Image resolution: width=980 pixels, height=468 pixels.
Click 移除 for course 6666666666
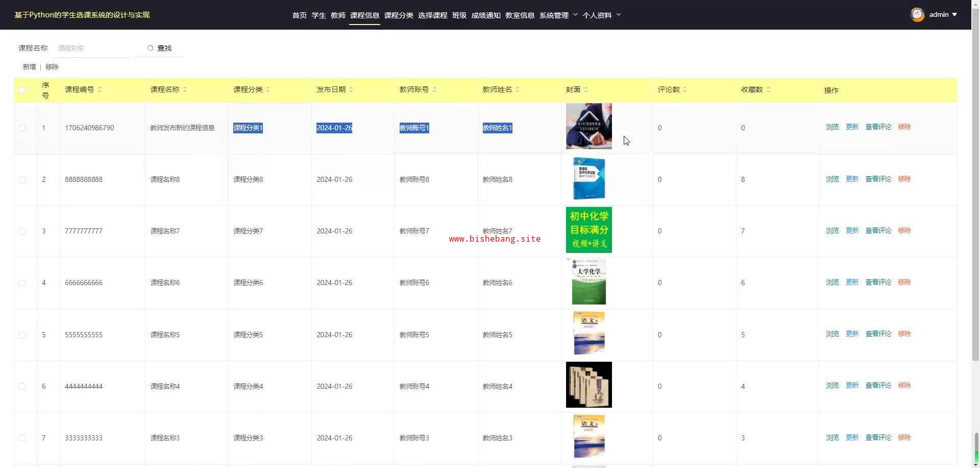click(904, 282)
